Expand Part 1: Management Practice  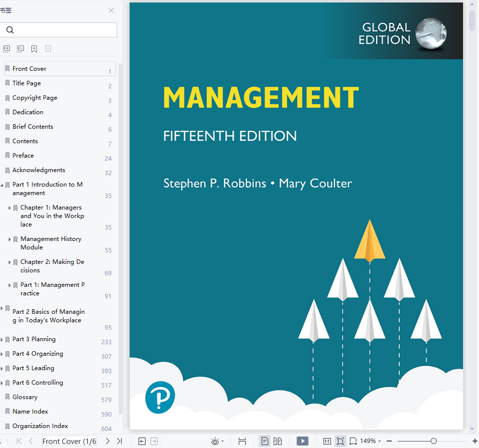pyautogui.click(x=9, y=285)
